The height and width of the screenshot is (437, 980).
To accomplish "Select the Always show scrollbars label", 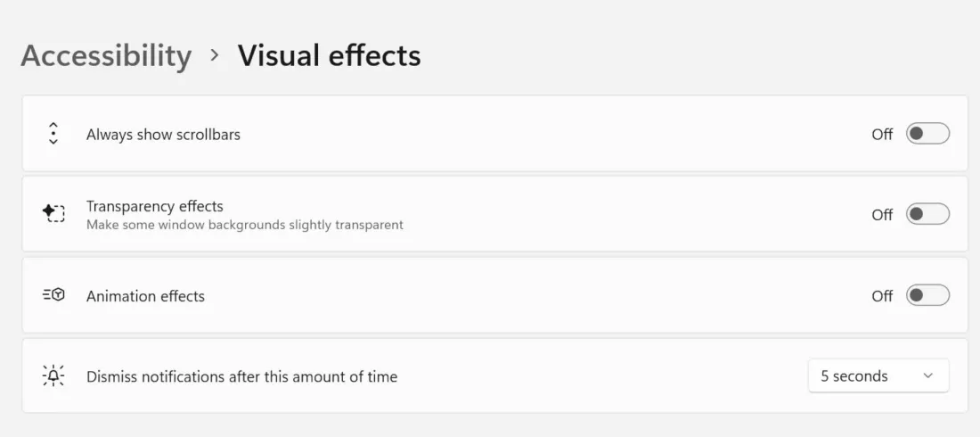I will click(x=163, y=135).
